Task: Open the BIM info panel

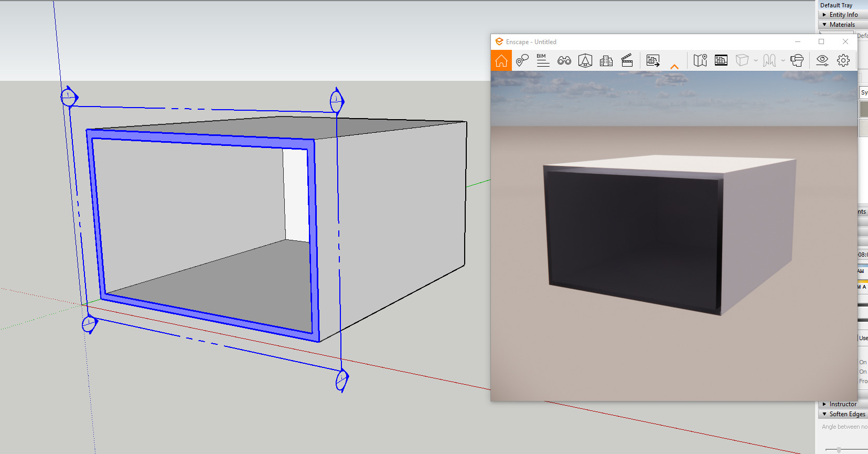Action: [543, 61]
